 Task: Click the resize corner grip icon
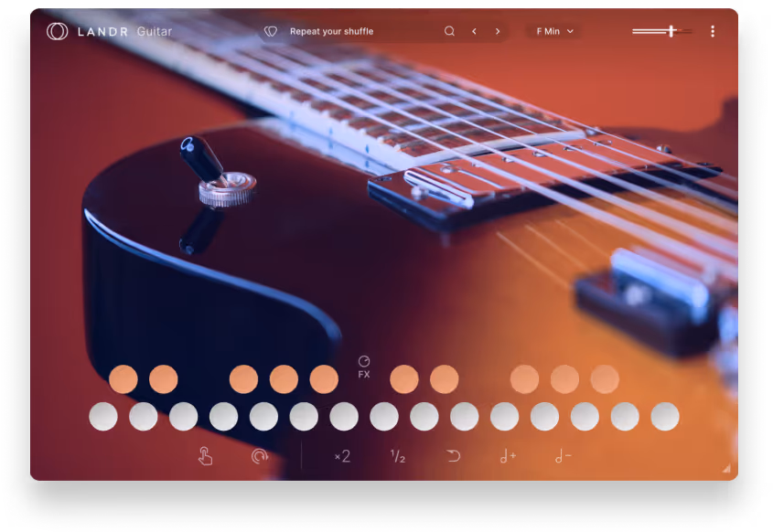[726, 468]
